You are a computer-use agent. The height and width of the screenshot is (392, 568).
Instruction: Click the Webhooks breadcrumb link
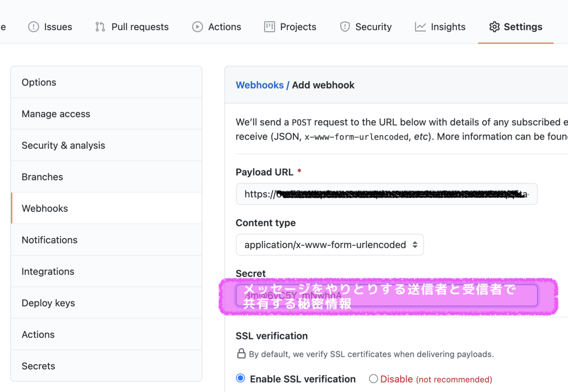pos(259,85)
